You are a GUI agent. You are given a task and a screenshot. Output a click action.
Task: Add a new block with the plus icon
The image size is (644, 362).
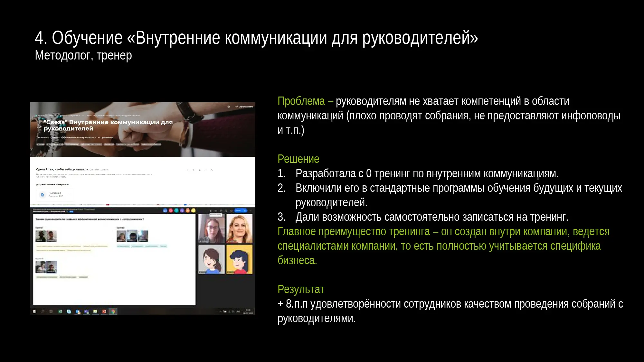187,170
